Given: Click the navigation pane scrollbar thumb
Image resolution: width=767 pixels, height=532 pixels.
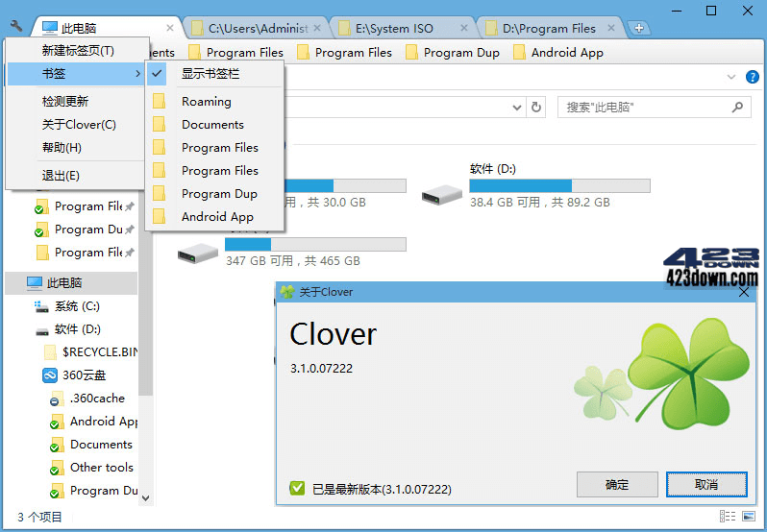Looking at the screenshot, I should coord(145,293).
